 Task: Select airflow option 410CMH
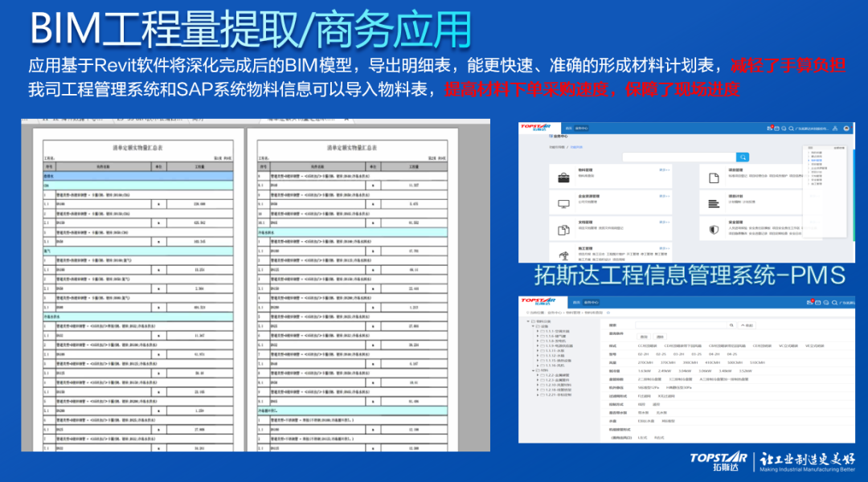[712, 362]
